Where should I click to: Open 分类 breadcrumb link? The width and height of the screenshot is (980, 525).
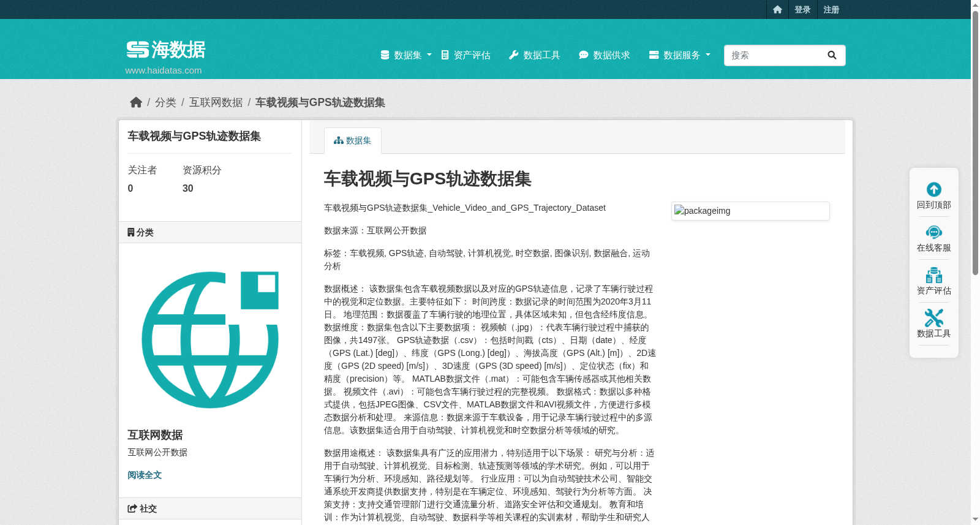tap(165, 102)
